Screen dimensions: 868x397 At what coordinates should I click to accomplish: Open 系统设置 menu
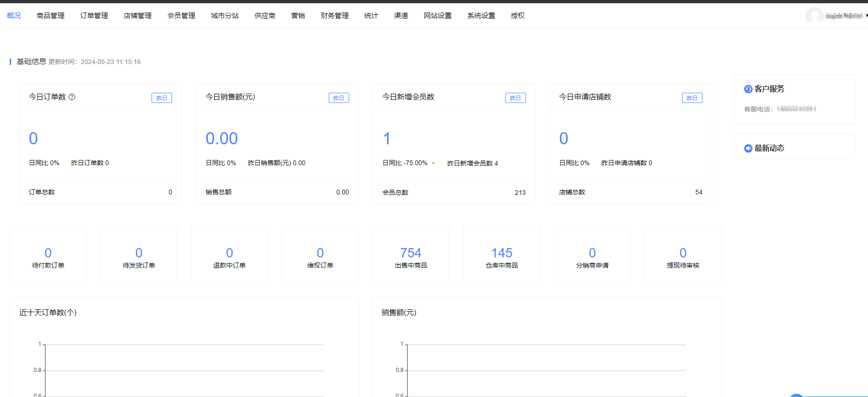(481, 16)
